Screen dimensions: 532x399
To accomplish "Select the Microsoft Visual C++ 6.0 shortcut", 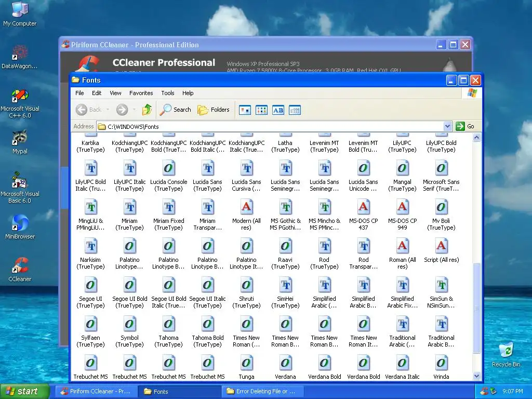I will tap(20, 103).
